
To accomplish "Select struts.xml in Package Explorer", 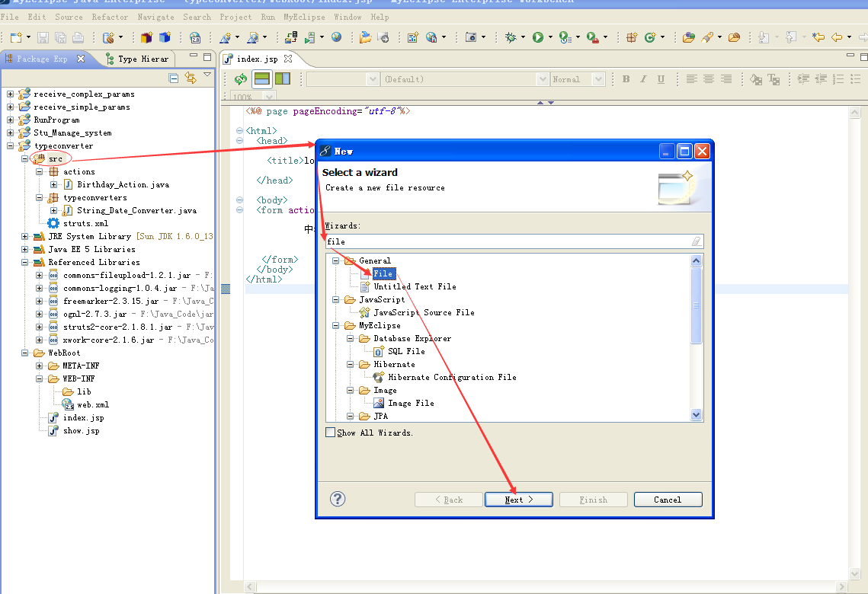I will (85, 223).
